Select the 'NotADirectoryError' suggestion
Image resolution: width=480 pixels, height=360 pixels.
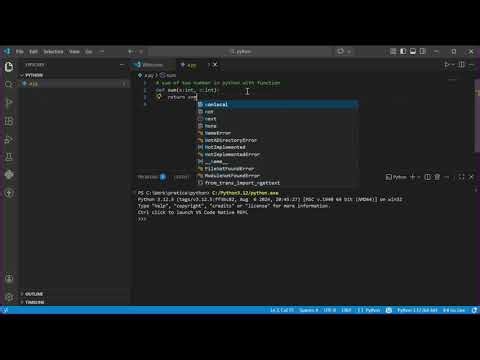pos(278,140)
